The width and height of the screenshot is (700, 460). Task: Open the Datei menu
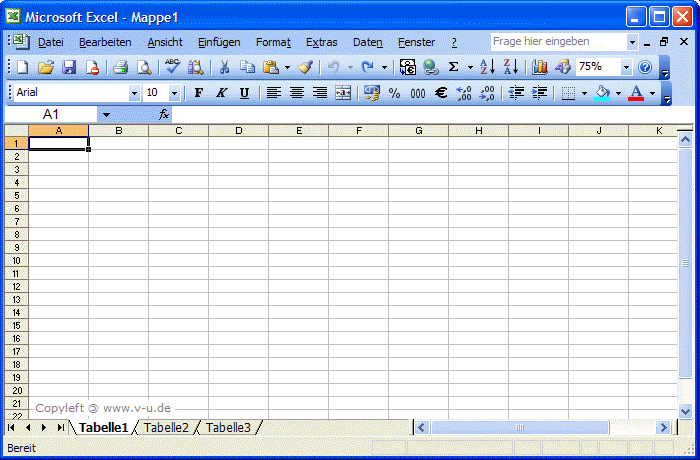coord(50,42)
